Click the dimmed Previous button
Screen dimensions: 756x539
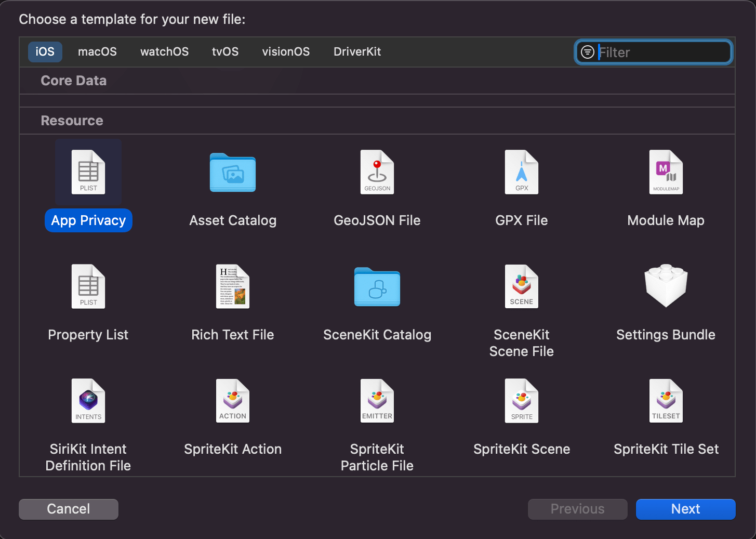click(577, 509)
